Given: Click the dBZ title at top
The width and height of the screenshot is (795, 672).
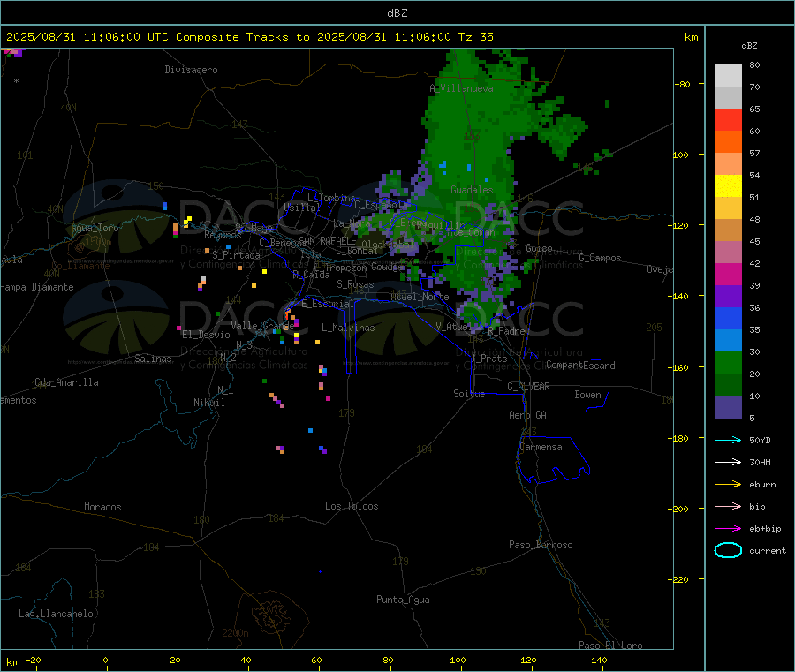Looking at the screenshot, I should click(x=397, y=13).
